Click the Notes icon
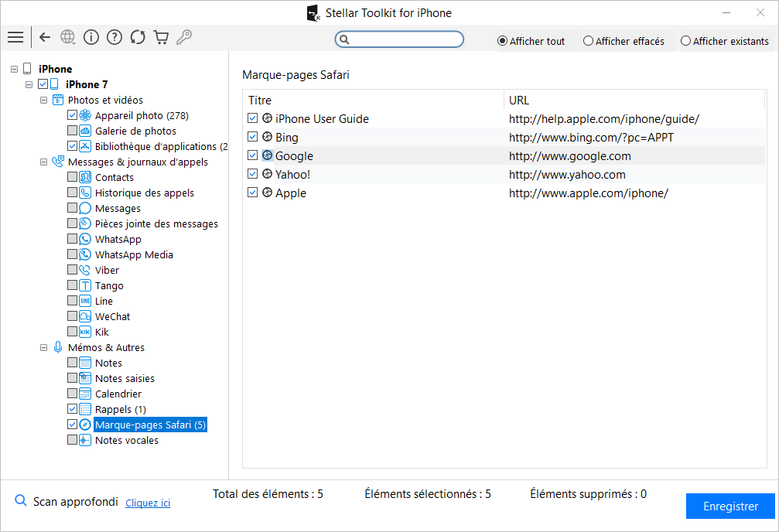This screenshot has width=779, height=532. 85,363
